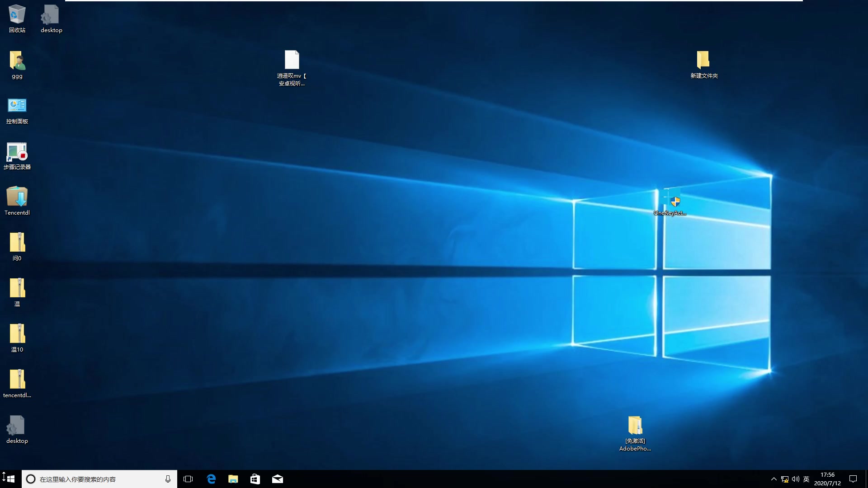Expand hidden tray icons with the chevron
Viewport: 868px width, 488px height.
tap(774, 479)
